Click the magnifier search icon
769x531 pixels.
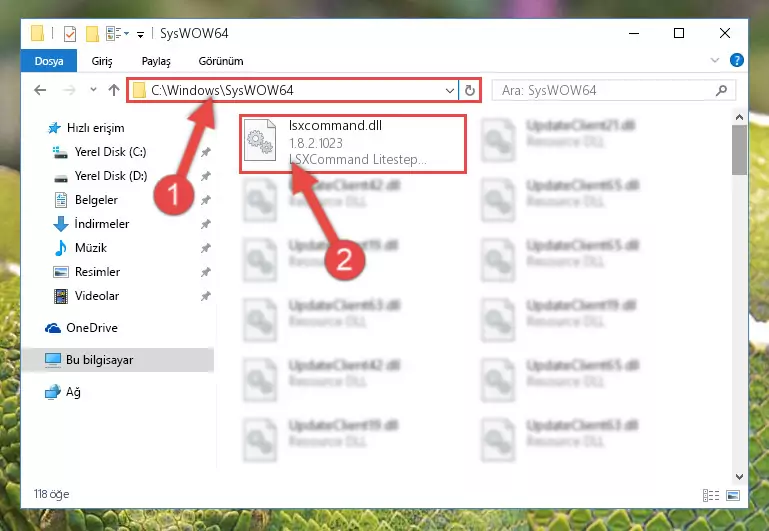tap(721, 90)
